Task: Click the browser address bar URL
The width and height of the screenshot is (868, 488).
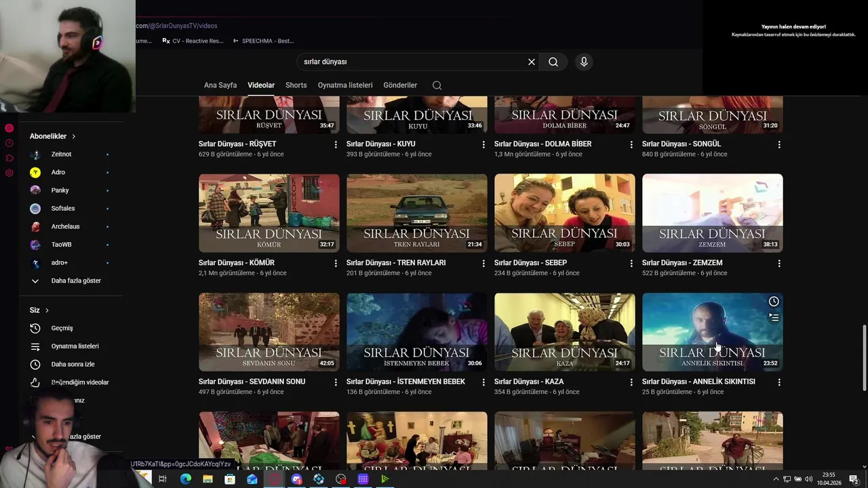Action: (x=177, y=26)
